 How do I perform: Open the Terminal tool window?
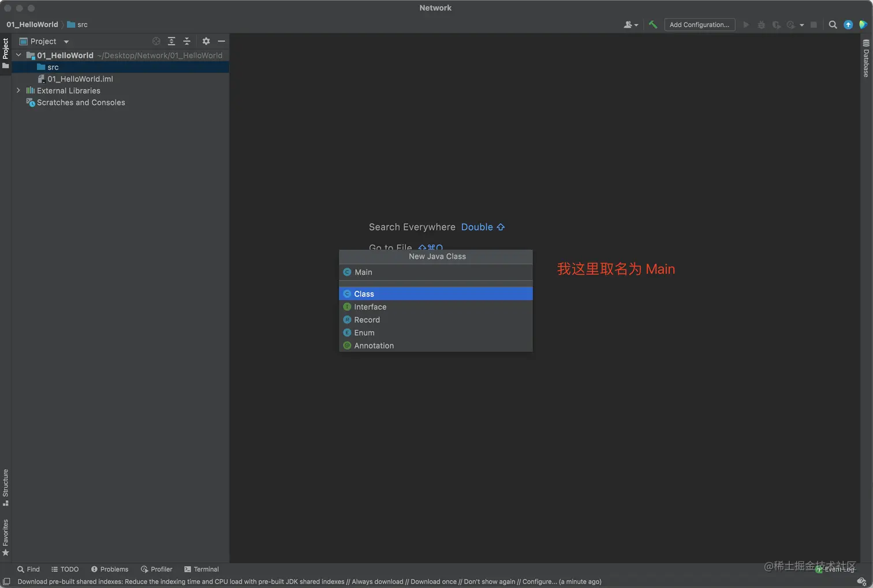[x=202, y=569]
